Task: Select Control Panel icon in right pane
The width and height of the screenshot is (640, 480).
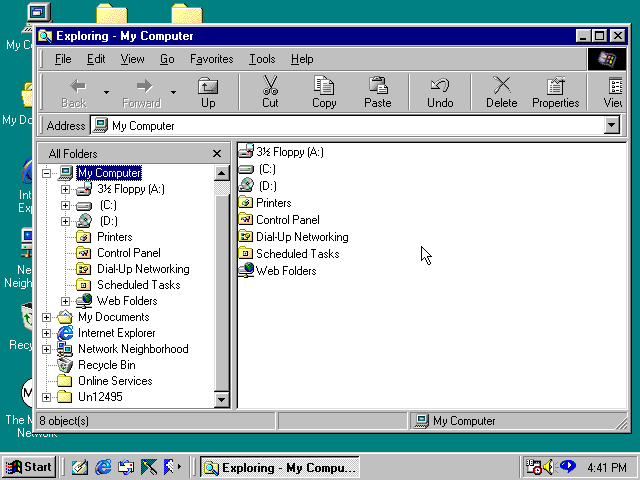Action: 245,220
